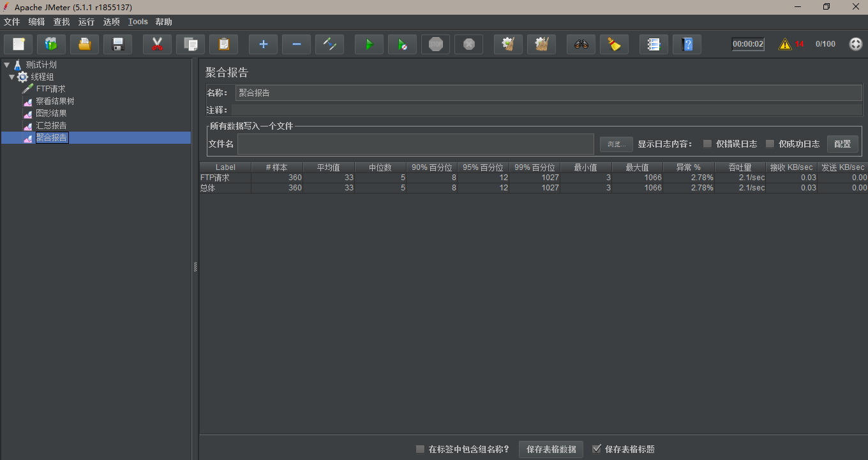Open the 运行 menu
The height and width of the screenshot is (460, 868).
[x=86, y=22]
